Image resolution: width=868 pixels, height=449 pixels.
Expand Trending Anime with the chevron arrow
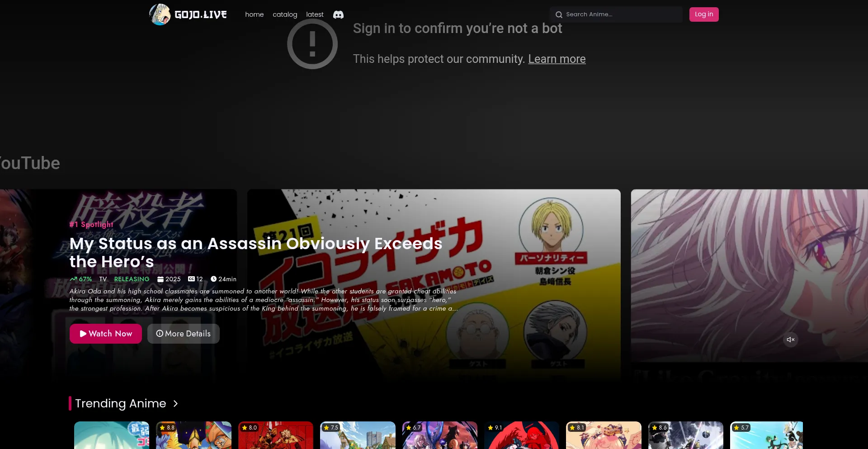click(176, 403)
